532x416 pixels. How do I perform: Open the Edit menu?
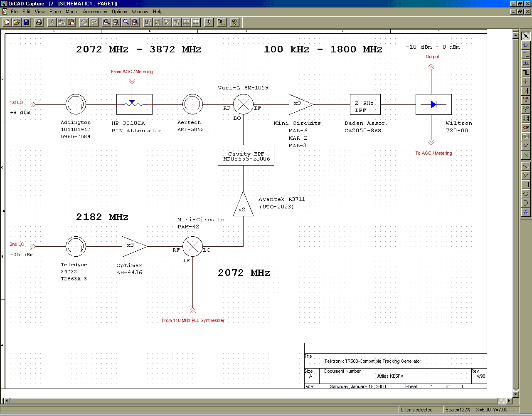[x=26, y=12]
